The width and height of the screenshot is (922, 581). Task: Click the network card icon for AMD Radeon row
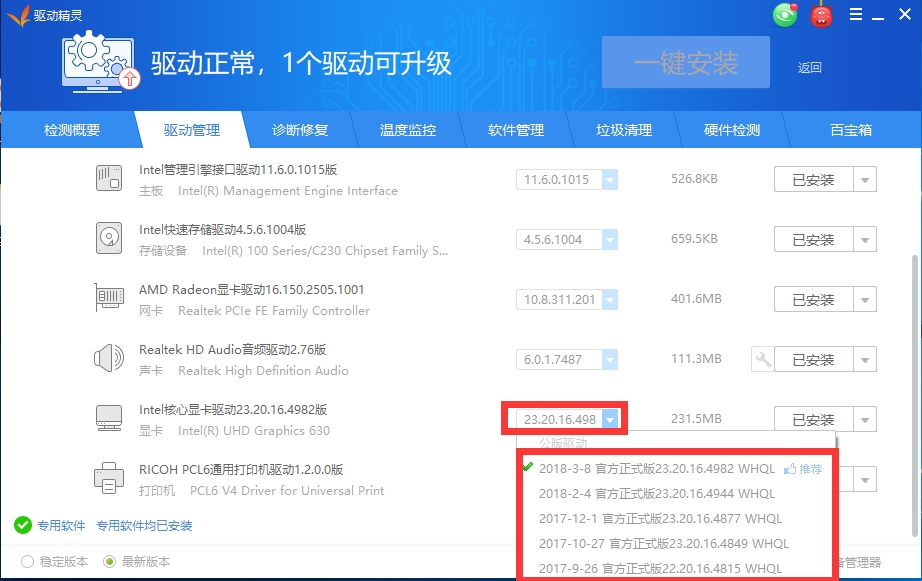pos(109,298)
